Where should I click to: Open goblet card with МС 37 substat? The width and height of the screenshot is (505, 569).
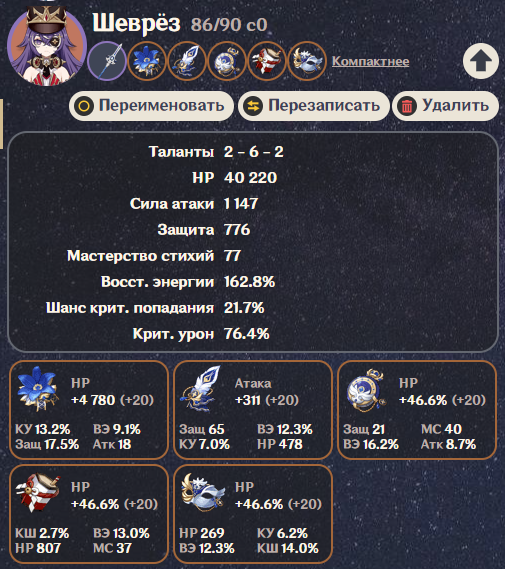coord(89,514)
